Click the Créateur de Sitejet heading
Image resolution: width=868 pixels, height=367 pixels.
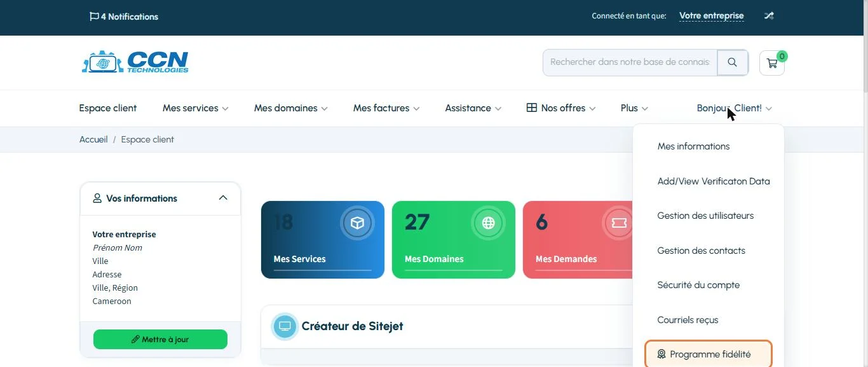coord(352,326)
